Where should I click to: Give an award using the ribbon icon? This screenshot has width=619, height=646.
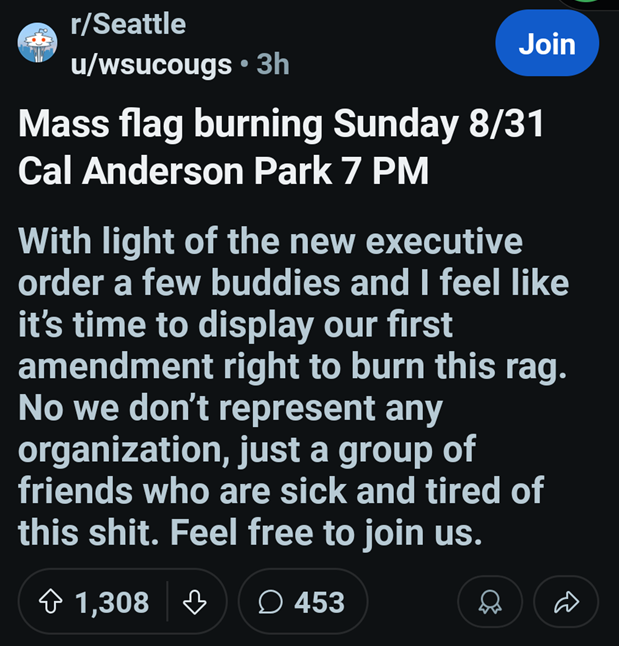click(491, 602)
